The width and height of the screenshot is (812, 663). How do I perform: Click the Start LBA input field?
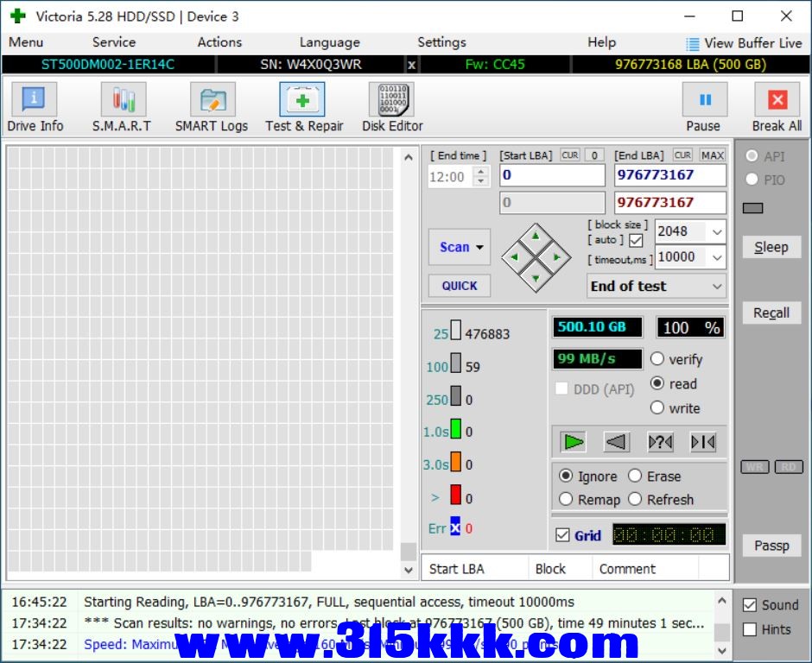[x=552, y=175]
